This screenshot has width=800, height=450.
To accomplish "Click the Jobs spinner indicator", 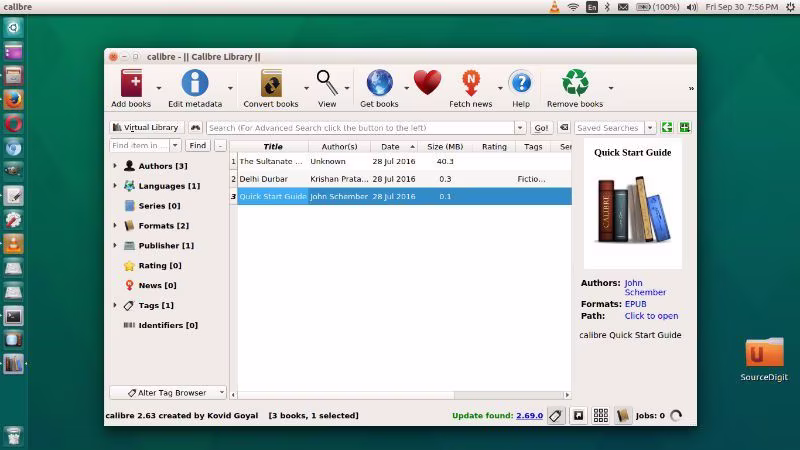I will (677, 416).
